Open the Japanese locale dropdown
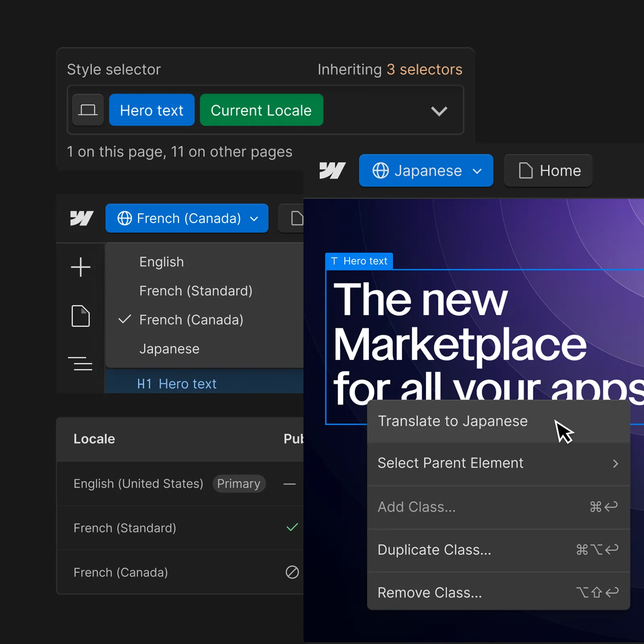Screen dimensions: 644x644 pyautogui.click(x=426, y=170)
